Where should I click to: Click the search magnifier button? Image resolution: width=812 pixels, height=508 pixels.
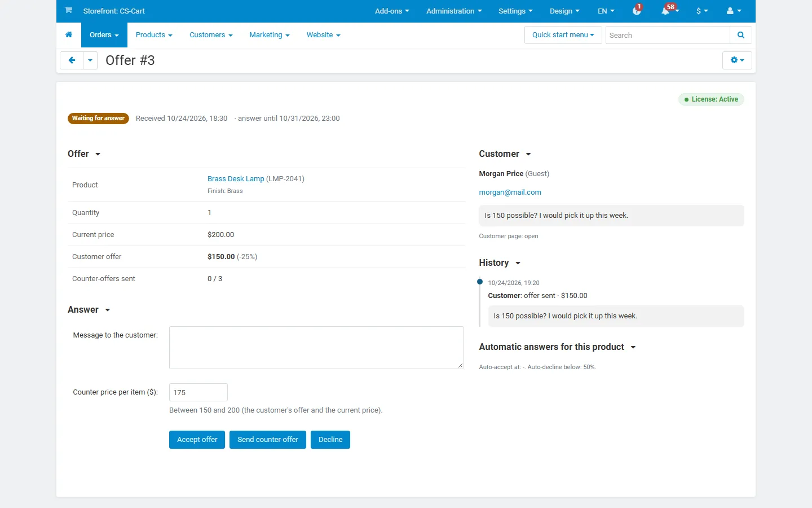(x=741, y=35)
